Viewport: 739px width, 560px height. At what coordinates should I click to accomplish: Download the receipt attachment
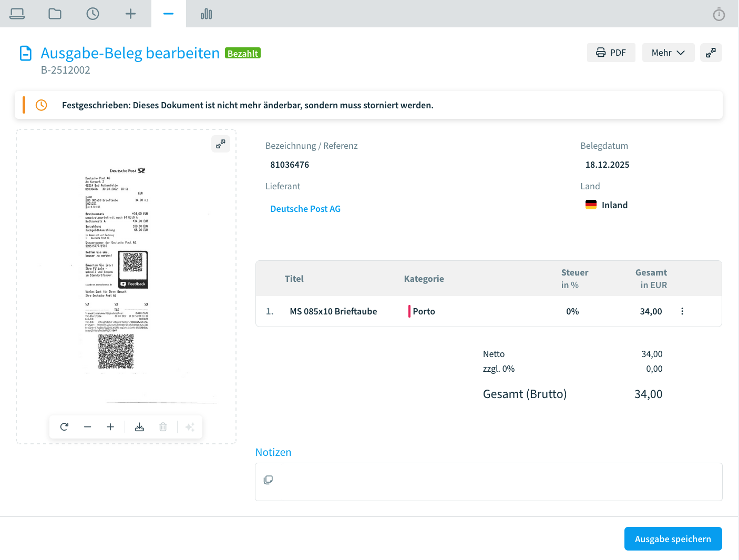[x=139, y=427]
